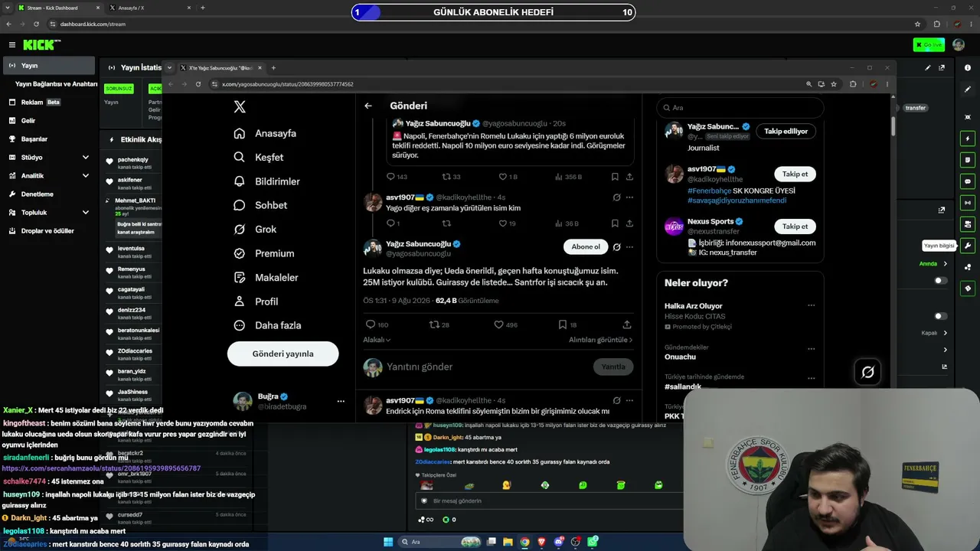Open Daha fazla menu in X

pos(267,325)
